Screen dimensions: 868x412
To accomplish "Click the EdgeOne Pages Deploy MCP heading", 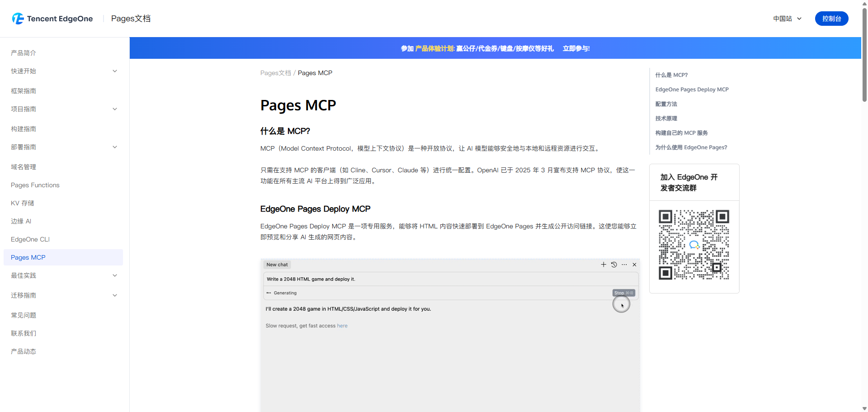I will pos(316,209).
